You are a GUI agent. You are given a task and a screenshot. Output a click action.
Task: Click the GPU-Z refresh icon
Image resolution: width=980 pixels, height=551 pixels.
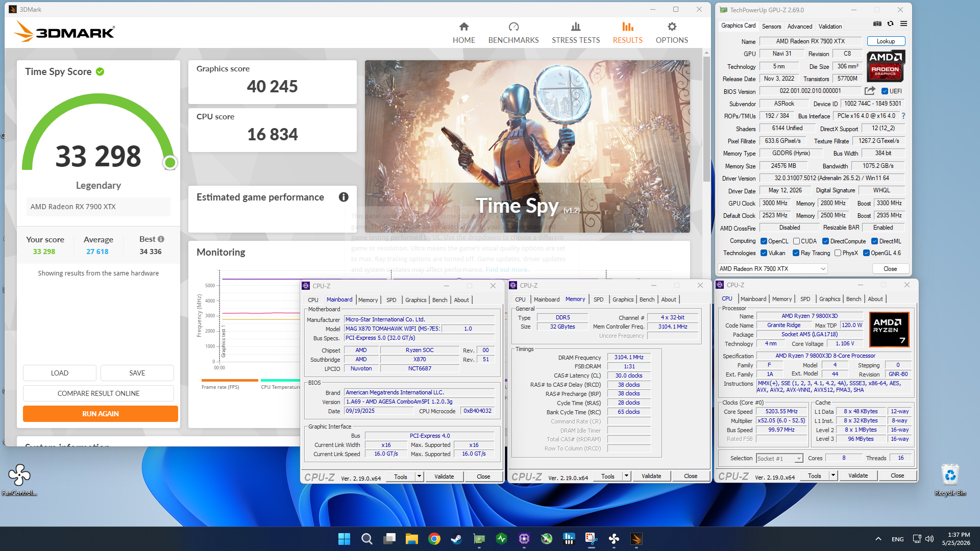point(890,23)
